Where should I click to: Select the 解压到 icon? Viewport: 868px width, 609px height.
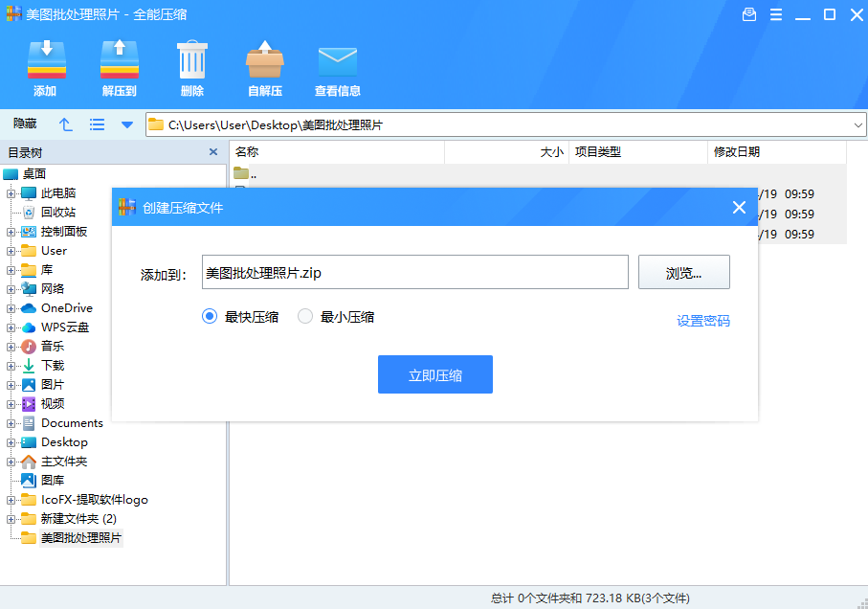pos(119,67)
